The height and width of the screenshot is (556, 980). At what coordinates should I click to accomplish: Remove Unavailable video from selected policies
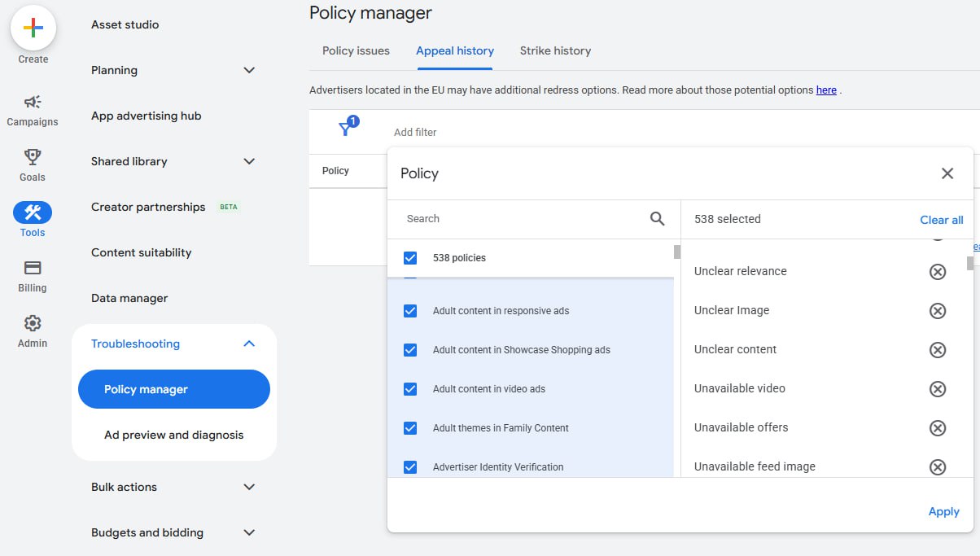tap(937, 389)
